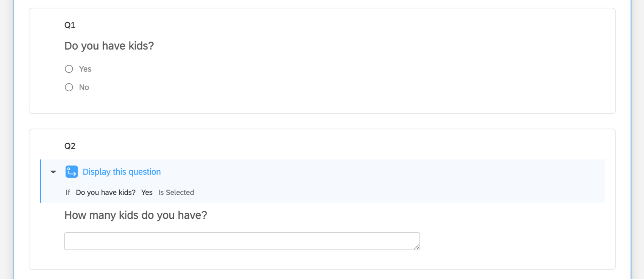
Task: Edit the "Do you have kids?" question title
Action: [x=109, y=46]
